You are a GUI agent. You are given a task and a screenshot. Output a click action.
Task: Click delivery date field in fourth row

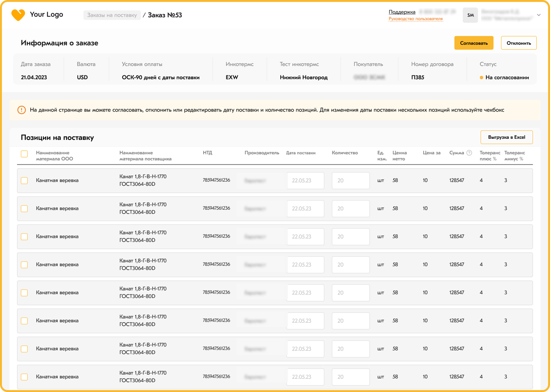coord(305,265)
